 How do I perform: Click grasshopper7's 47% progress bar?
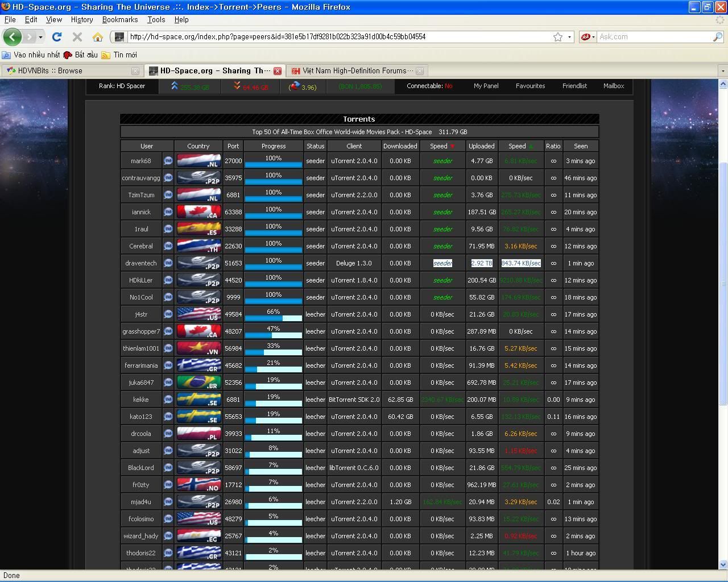coord(274,335)
